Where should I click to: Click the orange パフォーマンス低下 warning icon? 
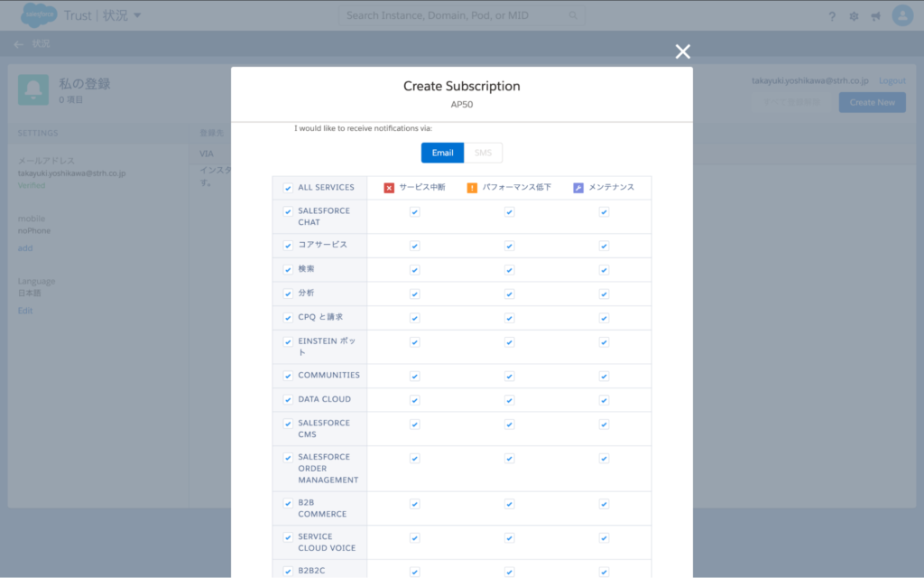[472, 188]
